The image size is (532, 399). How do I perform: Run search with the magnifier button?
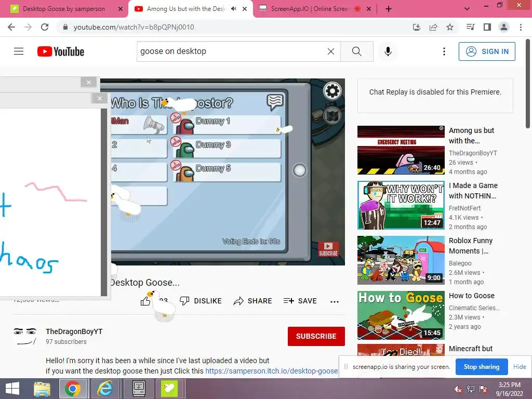[x=357, y=51]
